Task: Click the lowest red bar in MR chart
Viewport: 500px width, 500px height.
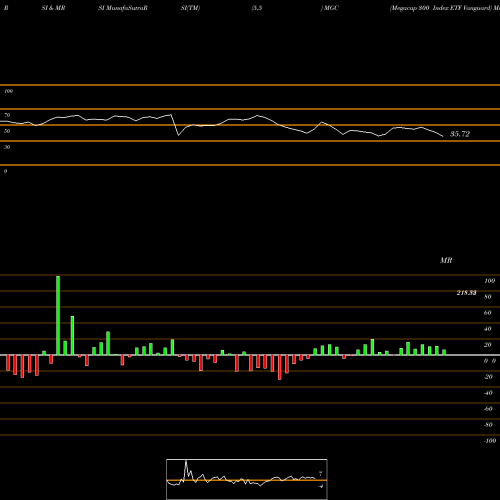Action: [x=280, y=367]
